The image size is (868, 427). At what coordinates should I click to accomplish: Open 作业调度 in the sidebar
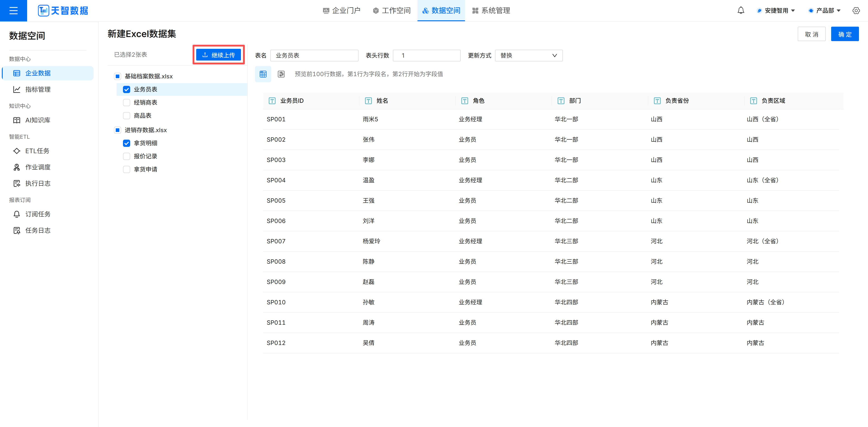48,167
